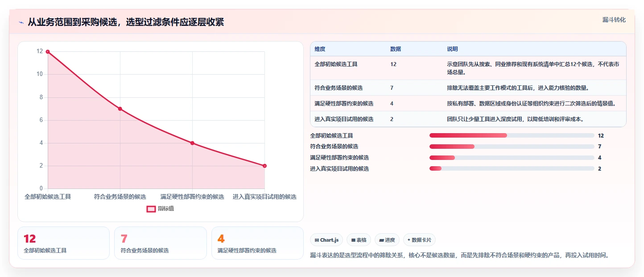Click x-axis label 满足硬性部署约束的候选
Viewport: 644px width, 277px height.
[x=192, y=197]
